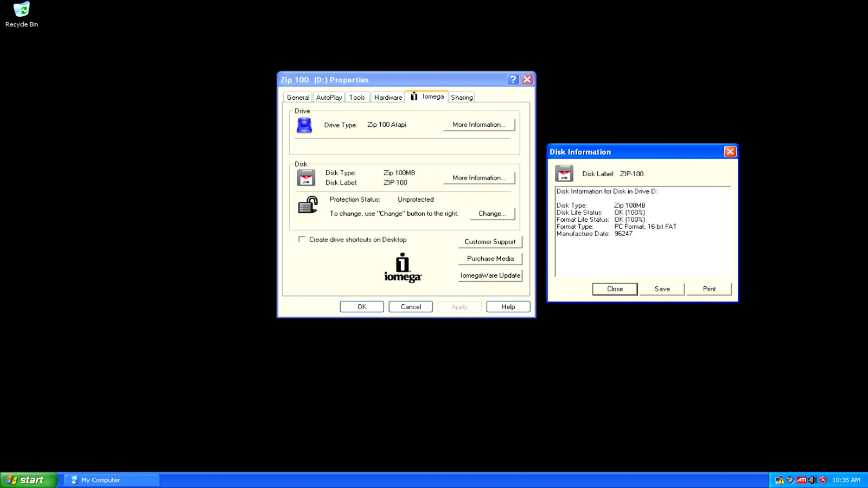Switch to the AutoPlay tab

point(329,98)
